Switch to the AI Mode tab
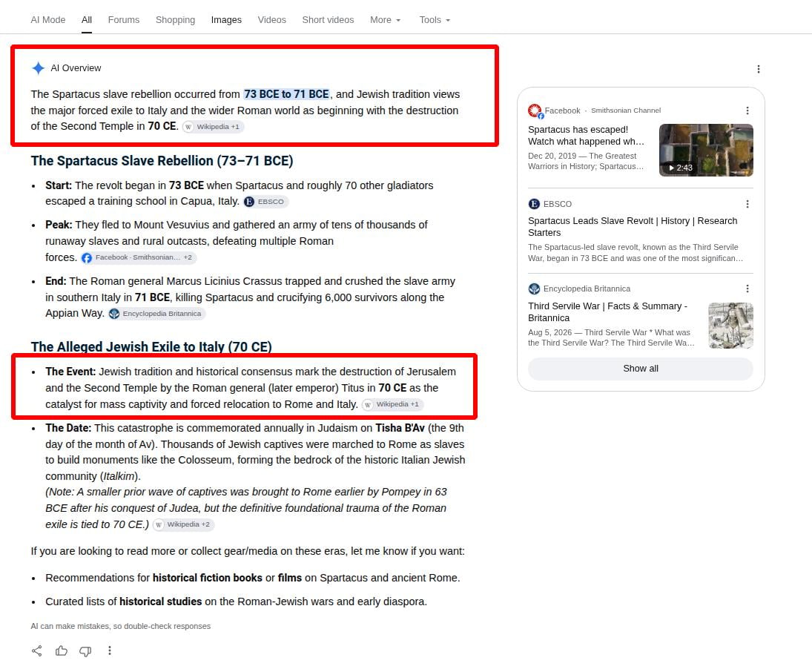This screenshot has height=669, width=812. pos(47,20)
